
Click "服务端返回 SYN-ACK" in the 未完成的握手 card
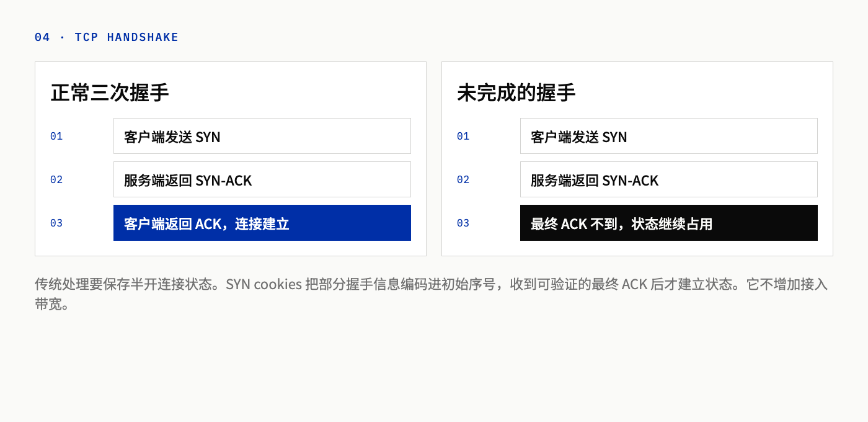(669, 179)
